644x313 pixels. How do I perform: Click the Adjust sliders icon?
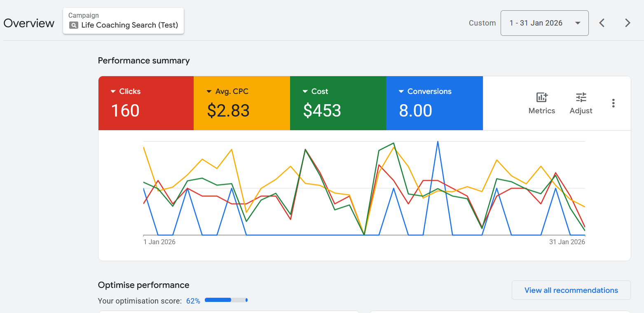581,98
